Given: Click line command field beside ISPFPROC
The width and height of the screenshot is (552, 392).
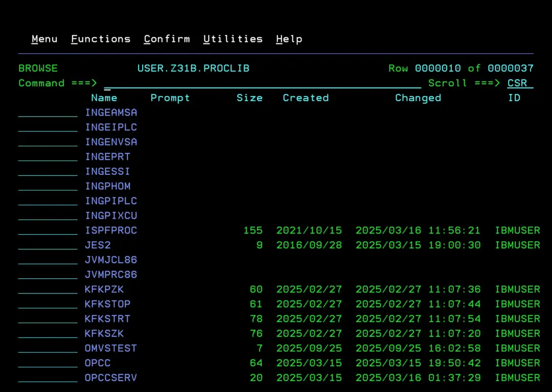Looking at the screenshot, I should 48,230.
